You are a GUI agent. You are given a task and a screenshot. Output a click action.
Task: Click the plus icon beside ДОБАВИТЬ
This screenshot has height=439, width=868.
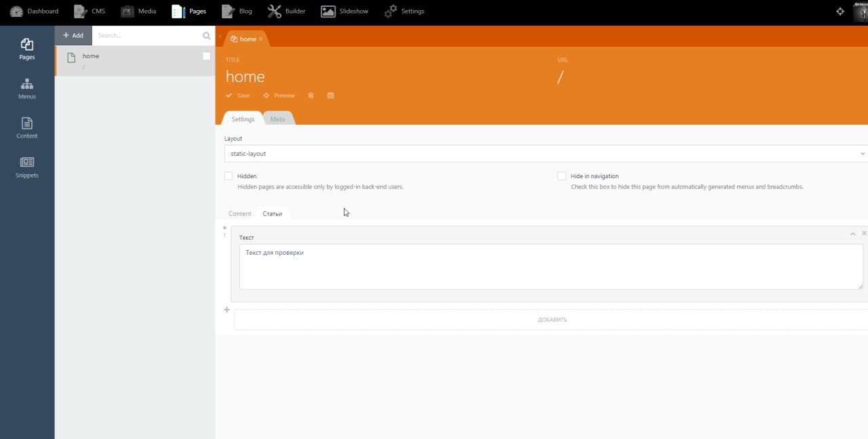click(227, 310)
